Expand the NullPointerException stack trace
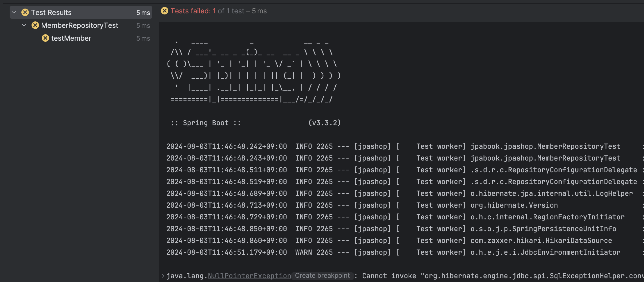Screen dimensions: 644x282 pyautogui.click(x=163, y=276)
